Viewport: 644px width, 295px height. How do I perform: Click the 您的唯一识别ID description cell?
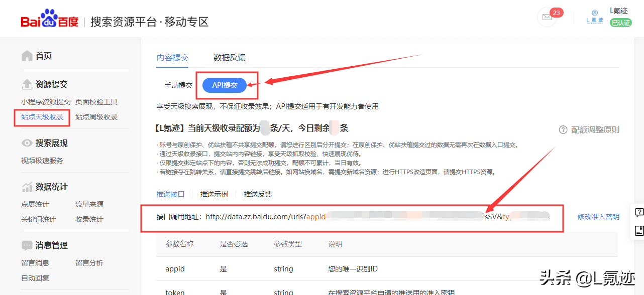[353, 269]
